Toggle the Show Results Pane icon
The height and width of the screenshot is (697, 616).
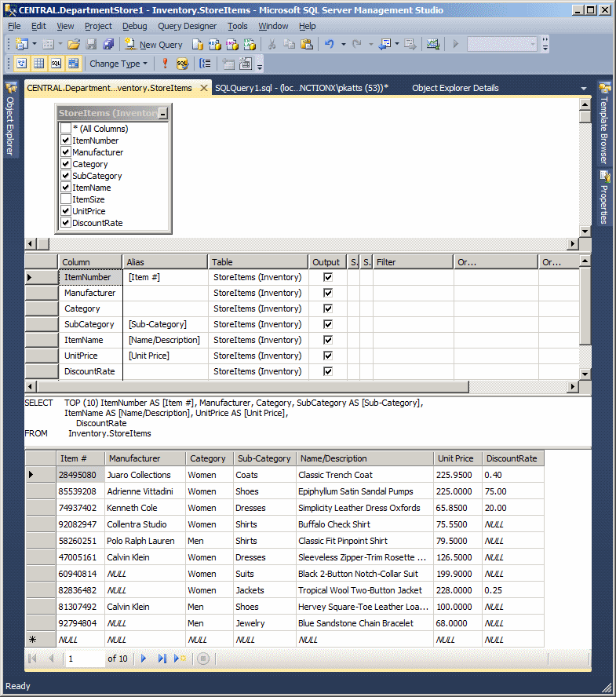pyautogui.click(x=73, y=64)
